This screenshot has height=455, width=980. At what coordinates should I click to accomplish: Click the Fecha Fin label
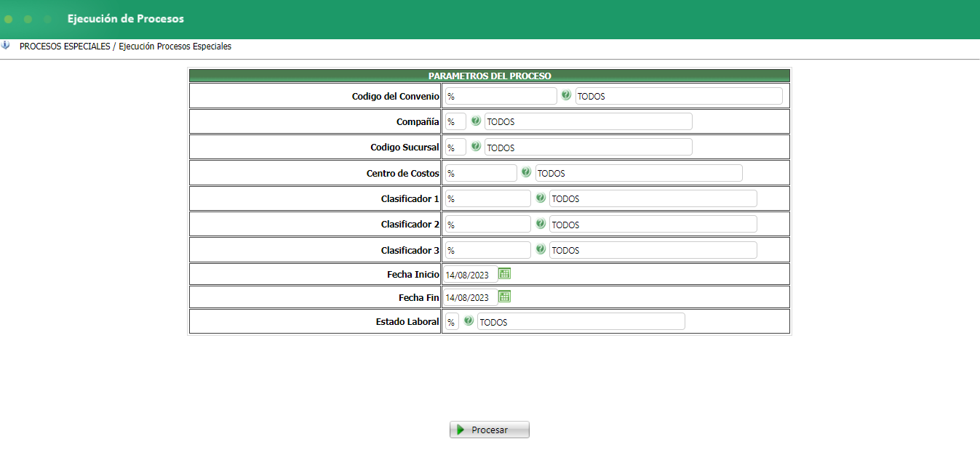[x=419, y=297]
